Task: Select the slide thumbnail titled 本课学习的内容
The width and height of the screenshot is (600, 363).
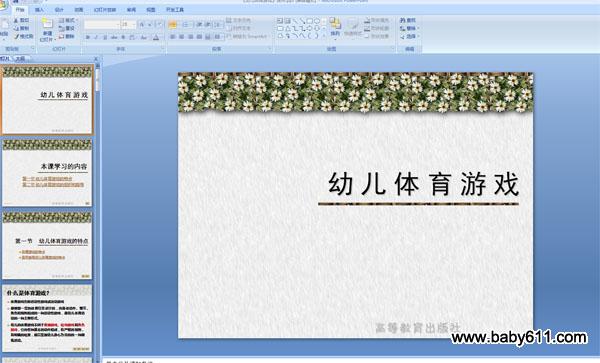Action: point(47,173)
